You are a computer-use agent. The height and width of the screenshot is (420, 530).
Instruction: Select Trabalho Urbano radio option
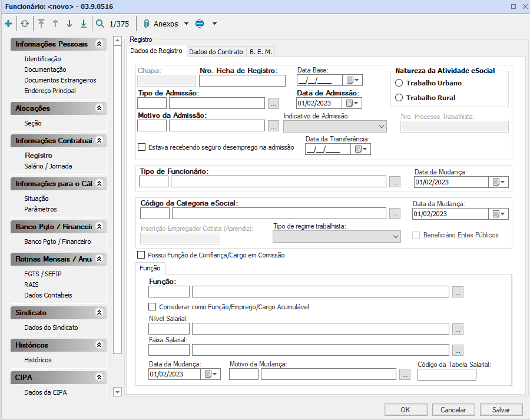399,83
